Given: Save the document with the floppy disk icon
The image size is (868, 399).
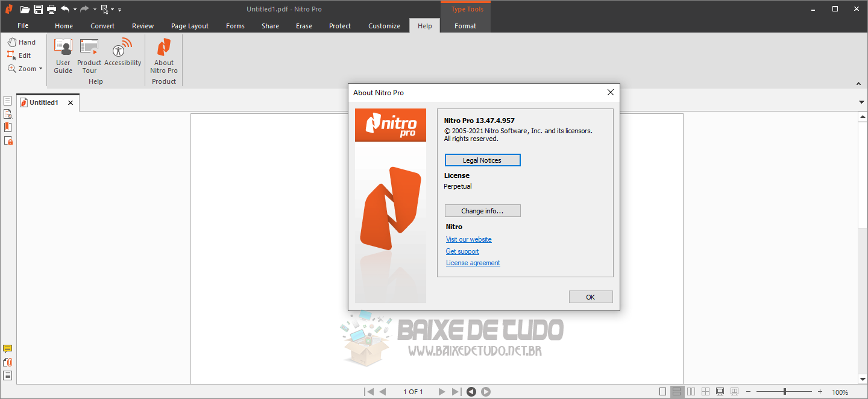Looking at the screenshot, I should [x=39, y=9].
